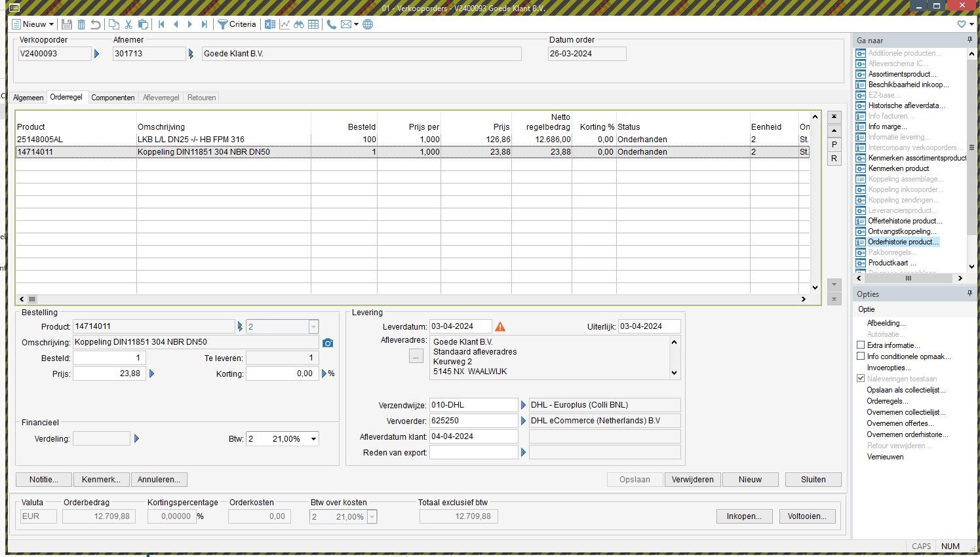The image size is (980, 557).
Task: Click the globe web icon
Action: pyautogui.click(x=368, y=24)
